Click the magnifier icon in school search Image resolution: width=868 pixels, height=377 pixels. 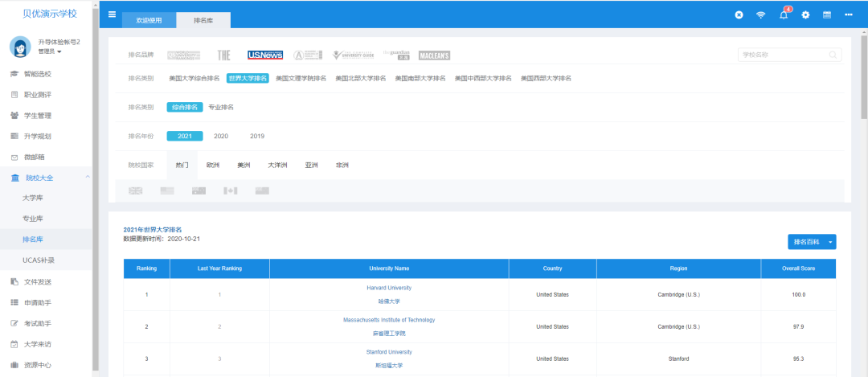[x=833, y=55]
